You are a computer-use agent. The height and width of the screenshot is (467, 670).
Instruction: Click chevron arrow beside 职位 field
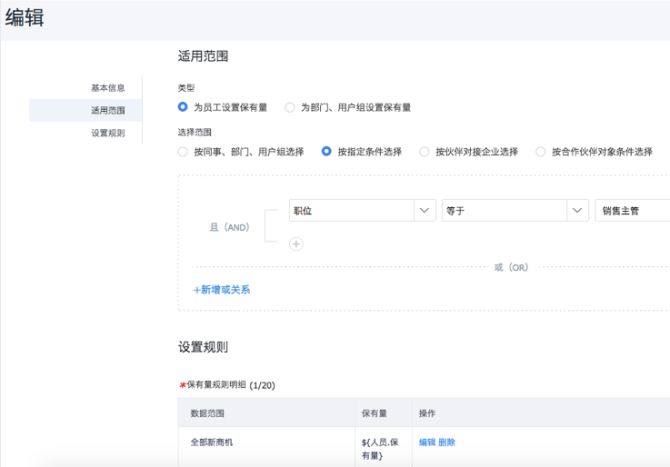[425, 211]
